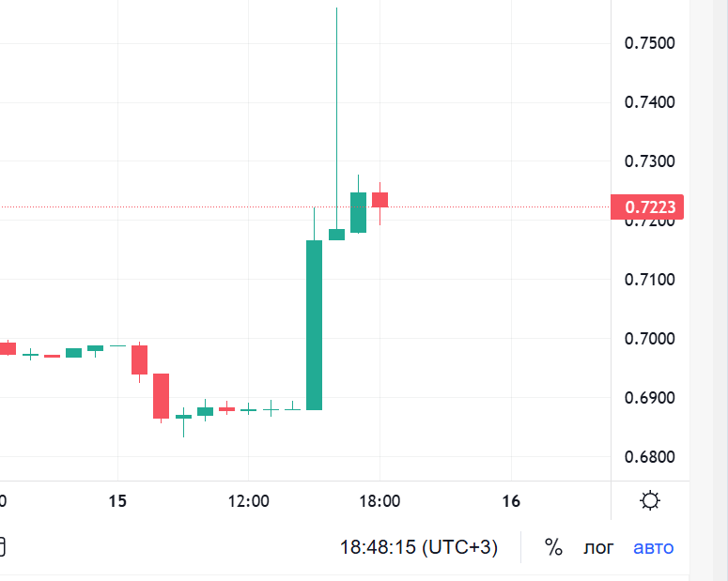Image resolution: width=728 pixels, height=581 pixels.
Task: Click the red candle at 18:00
Action: (379, 200)
